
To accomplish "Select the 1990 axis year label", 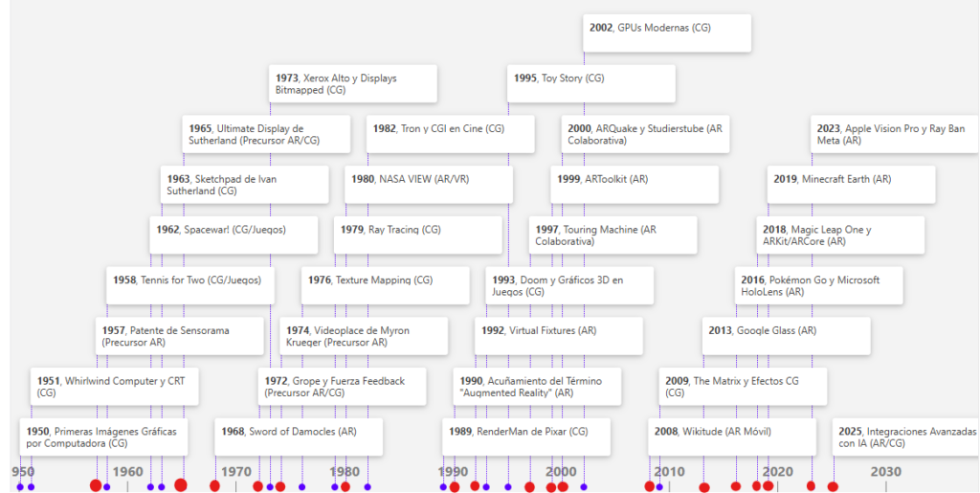I will click(x=453, y=472).
